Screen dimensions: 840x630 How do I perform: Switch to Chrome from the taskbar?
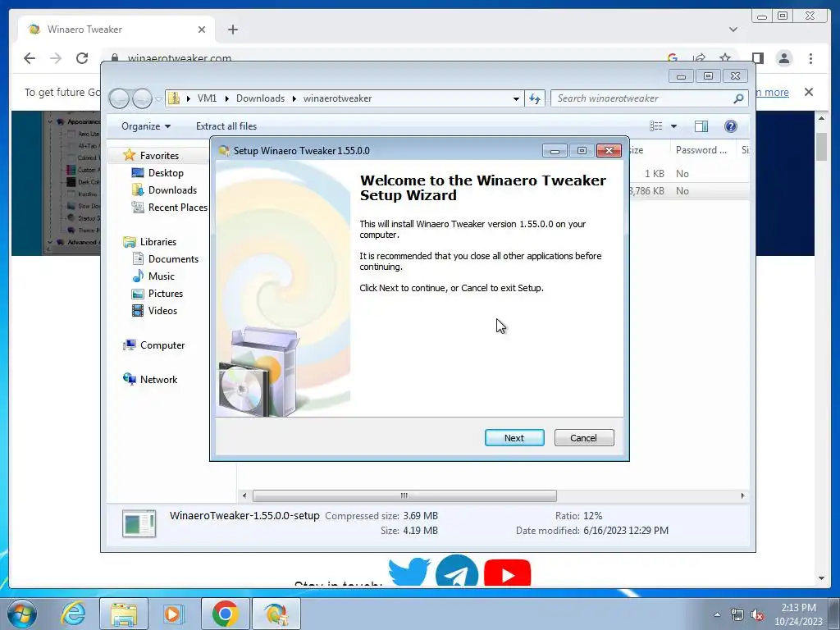click(x=225, y=614)
